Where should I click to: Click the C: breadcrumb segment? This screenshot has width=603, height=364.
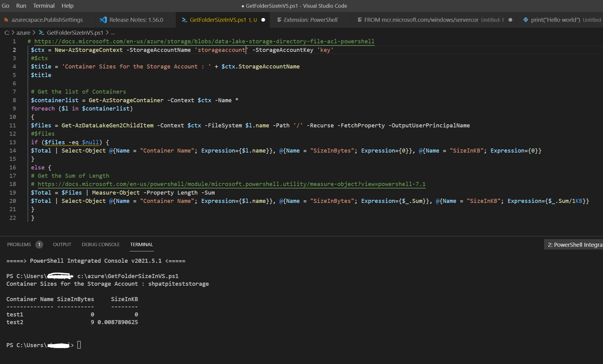[7, 33]
